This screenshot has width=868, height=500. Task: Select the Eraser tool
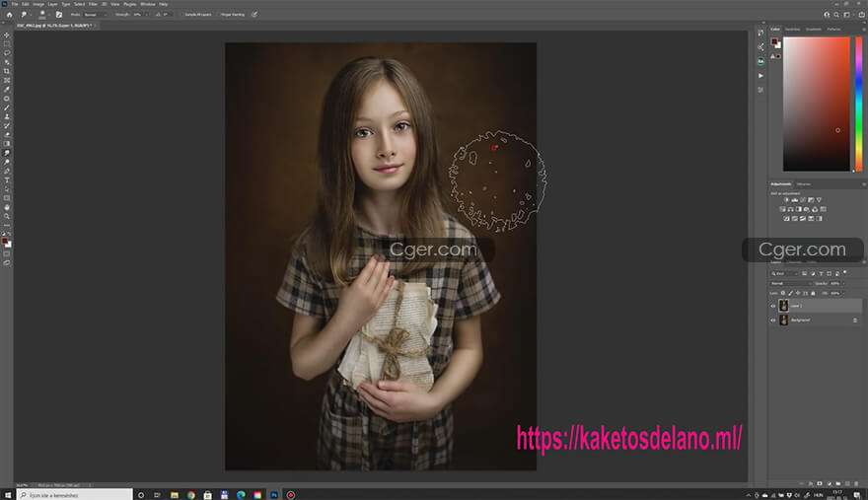point(7,134)
